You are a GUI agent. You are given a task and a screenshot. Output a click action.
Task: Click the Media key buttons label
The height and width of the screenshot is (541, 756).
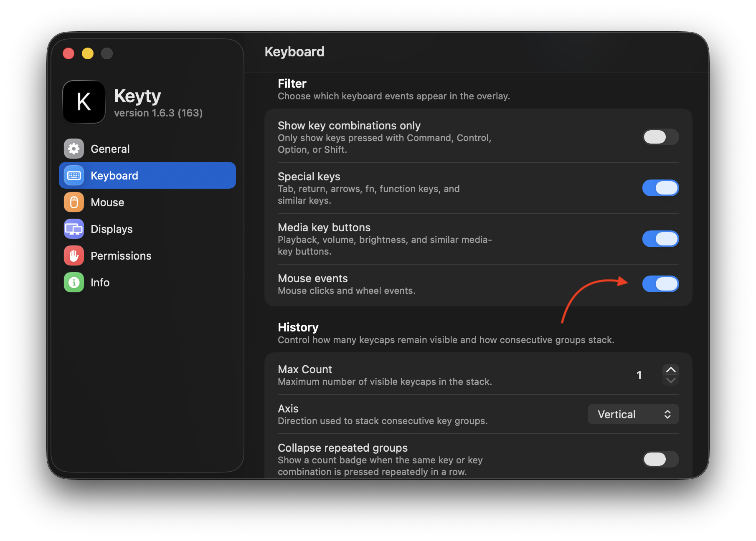click(x=324, y=228)
